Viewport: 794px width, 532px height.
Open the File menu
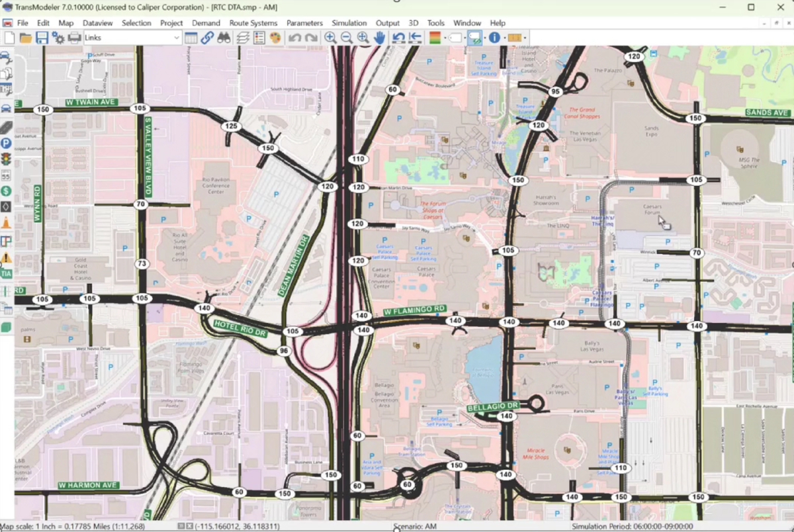(x=23, y=23)
